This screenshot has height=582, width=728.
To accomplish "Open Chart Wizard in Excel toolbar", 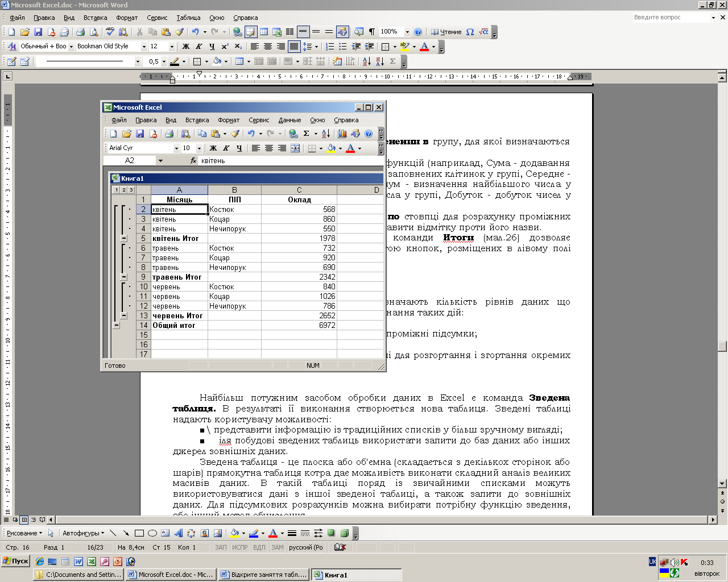I will [x=342, y=134].
